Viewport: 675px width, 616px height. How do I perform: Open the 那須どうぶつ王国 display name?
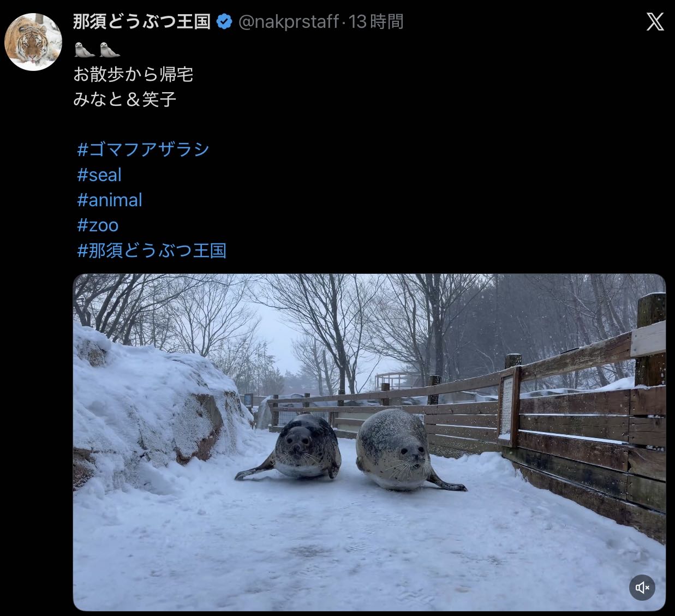(x=142, y=22)
